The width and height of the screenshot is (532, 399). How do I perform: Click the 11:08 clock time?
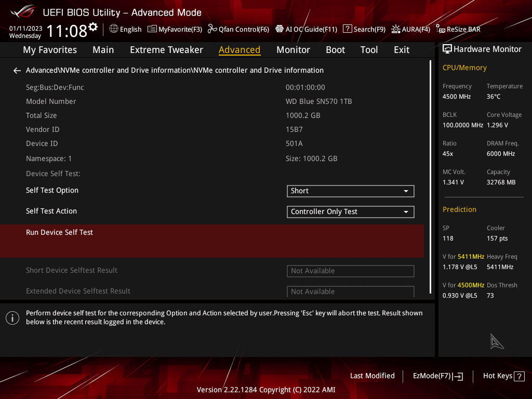(67, 31)
